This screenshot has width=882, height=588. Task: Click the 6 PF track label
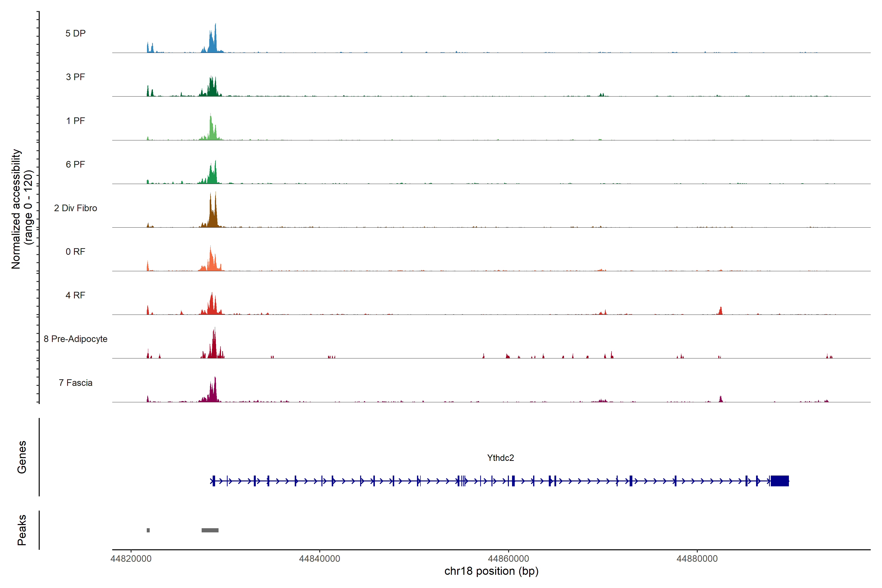(x=75, y=164)
